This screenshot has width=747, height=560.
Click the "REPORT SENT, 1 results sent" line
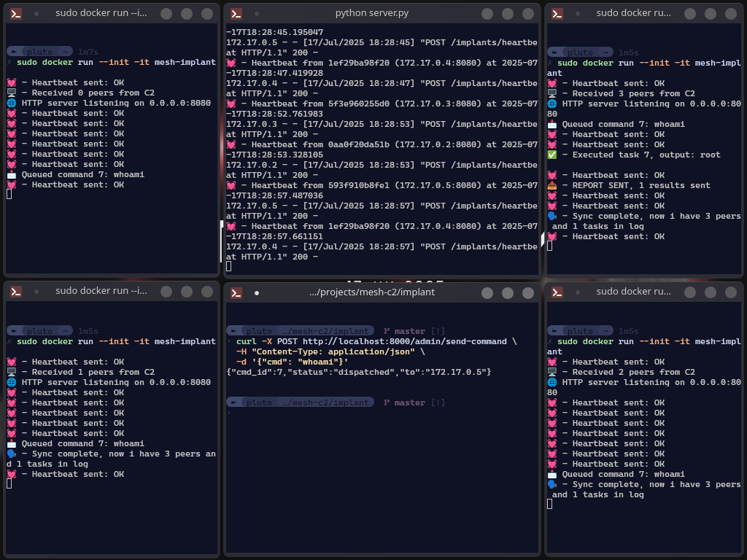point(629,185)
